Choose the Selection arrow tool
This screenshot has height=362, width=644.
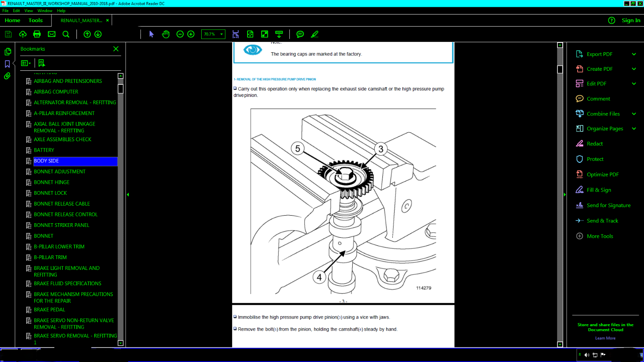[151, 34]
